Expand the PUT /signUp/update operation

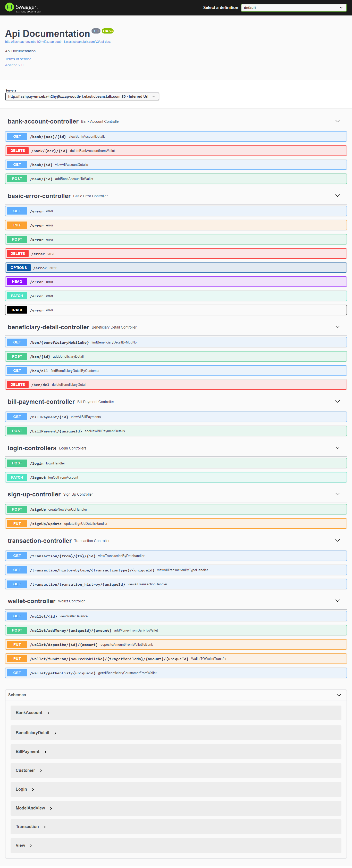tap(175, 524)
